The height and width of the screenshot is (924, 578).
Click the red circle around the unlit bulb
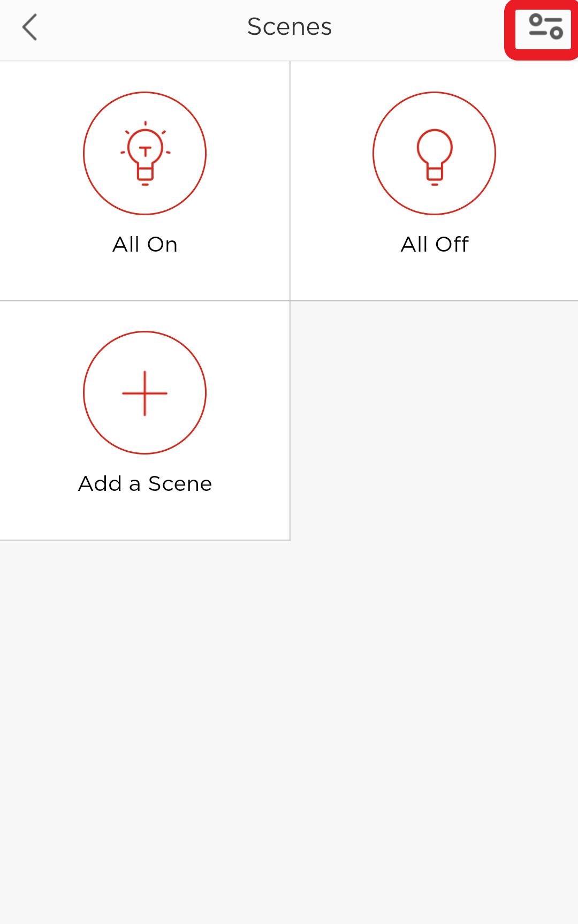tap(435, 154)
